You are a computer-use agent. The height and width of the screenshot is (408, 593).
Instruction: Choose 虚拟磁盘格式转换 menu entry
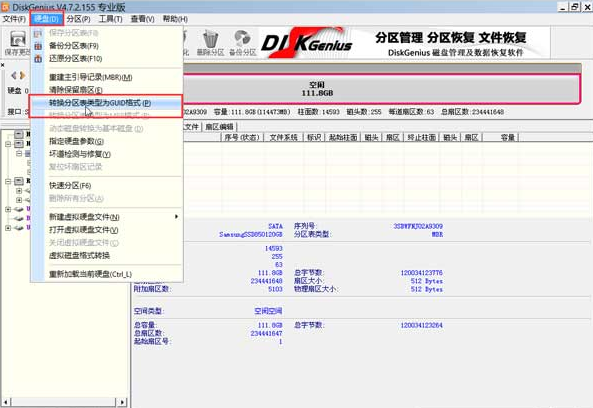(107, 256)
